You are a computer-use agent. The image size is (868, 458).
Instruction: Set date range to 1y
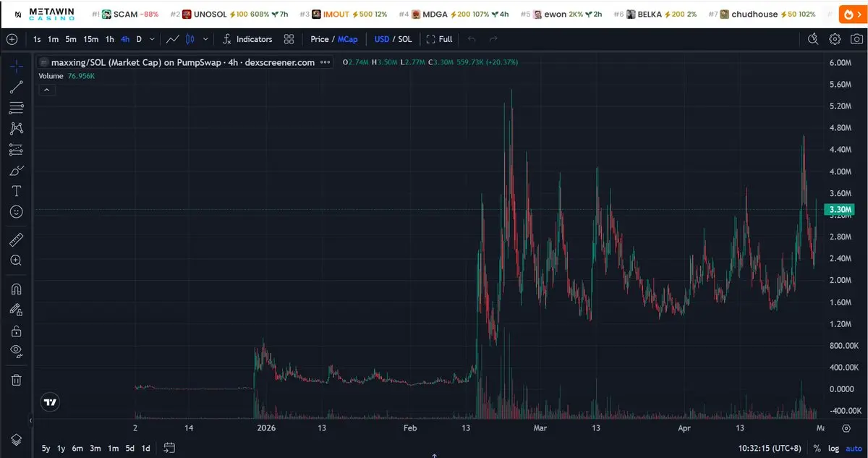pyautogui.click(x=61, y=448)
